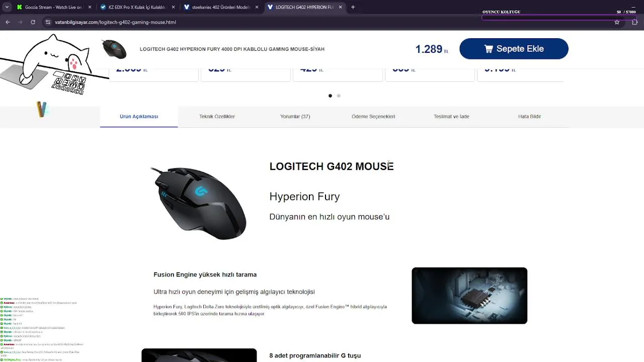Open the Yorumlar (37) tab
Screen dimensions: 644x362
(295, 117)
